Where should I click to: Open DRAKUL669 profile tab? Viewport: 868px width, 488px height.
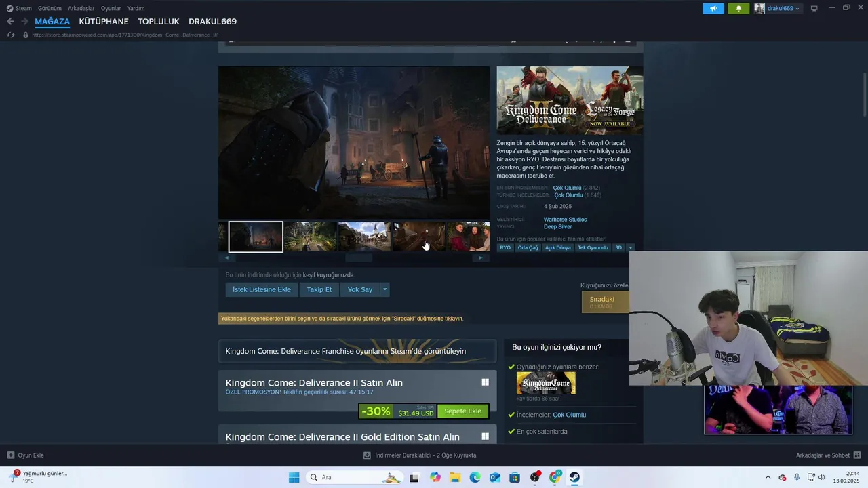(212, 22)
